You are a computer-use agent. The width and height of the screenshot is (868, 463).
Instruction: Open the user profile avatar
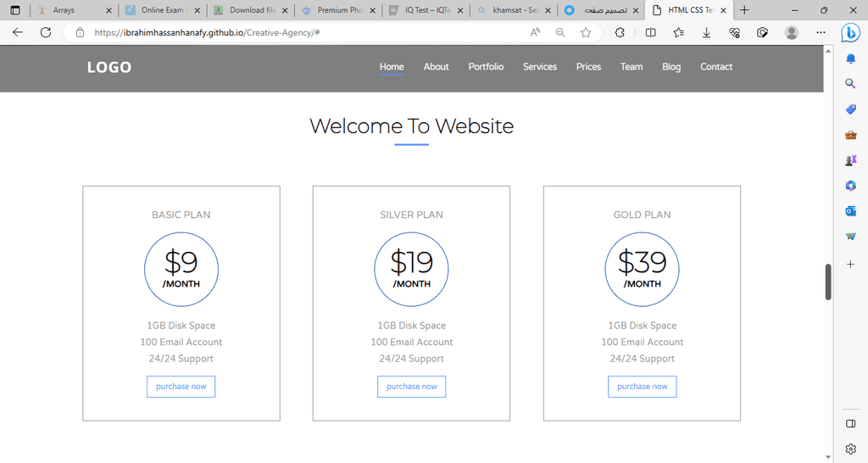coord(792,33)
